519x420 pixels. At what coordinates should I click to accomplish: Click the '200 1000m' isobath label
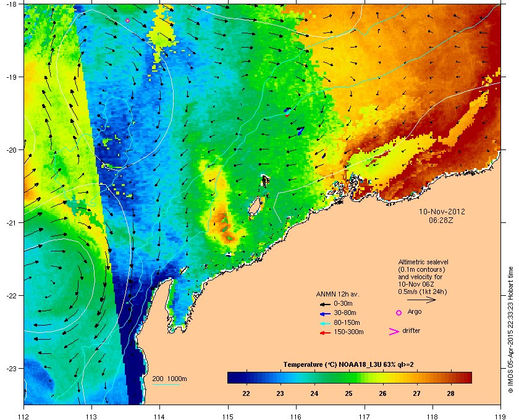pos(169,379)
